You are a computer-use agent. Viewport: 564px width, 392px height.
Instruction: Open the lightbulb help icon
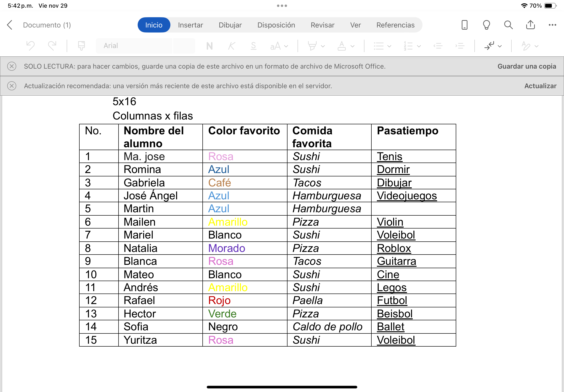486,25
